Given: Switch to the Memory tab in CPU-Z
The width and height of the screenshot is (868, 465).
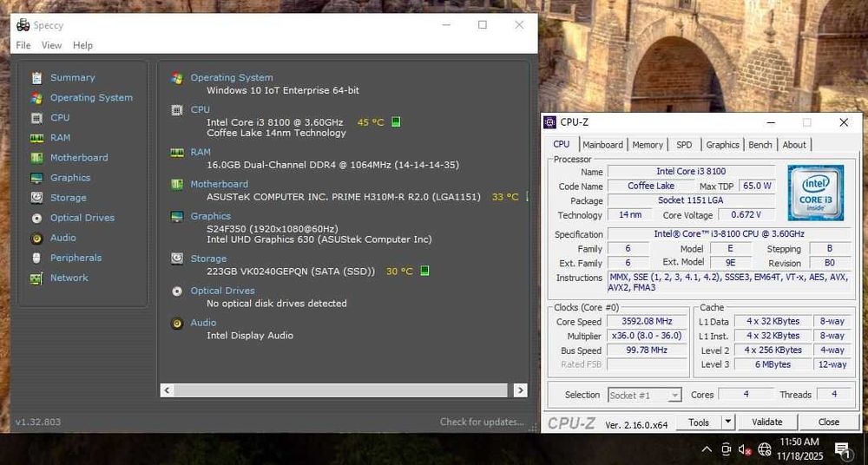Looking at the screenshot, I should [648, 145].
